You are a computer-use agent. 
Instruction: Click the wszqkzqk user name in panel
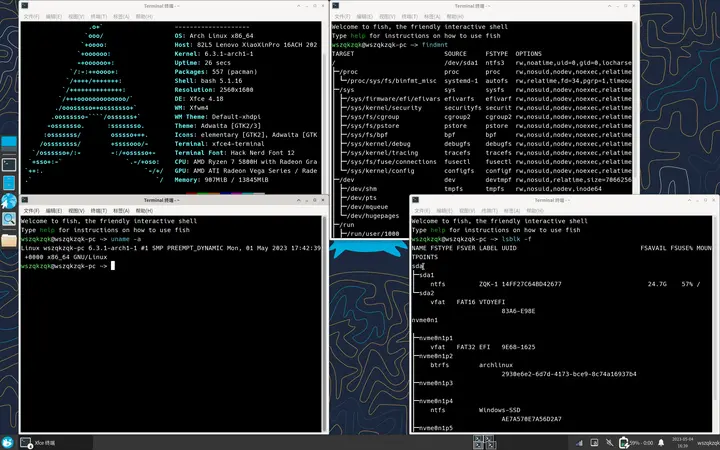pos(708,443)
